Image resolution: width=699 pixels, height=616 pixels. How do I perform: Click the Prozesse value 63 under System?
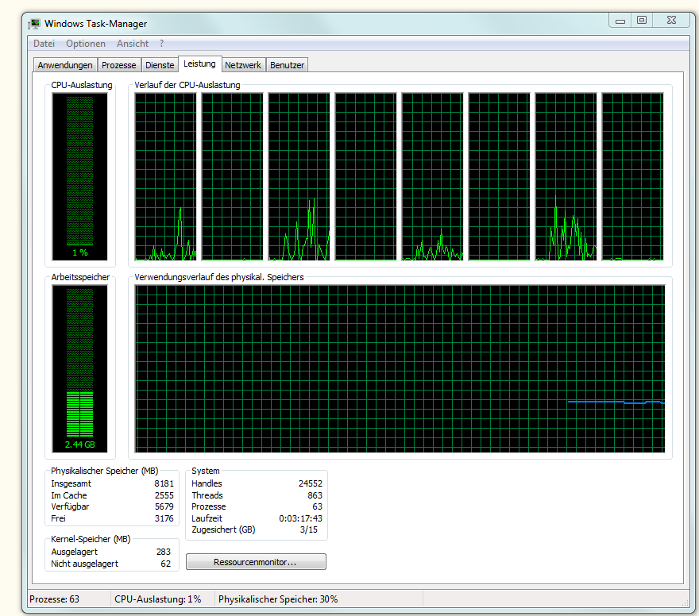[318, 506]
